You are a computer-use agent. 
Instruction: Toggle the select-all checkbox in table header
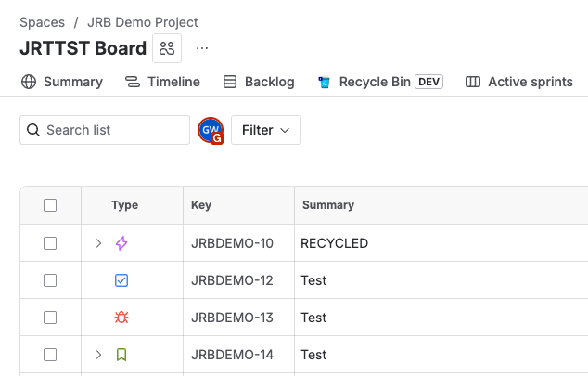[50, 205]
